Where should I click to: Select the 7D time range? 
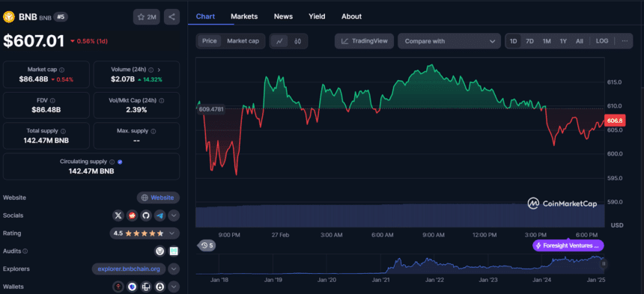[530, 41]
